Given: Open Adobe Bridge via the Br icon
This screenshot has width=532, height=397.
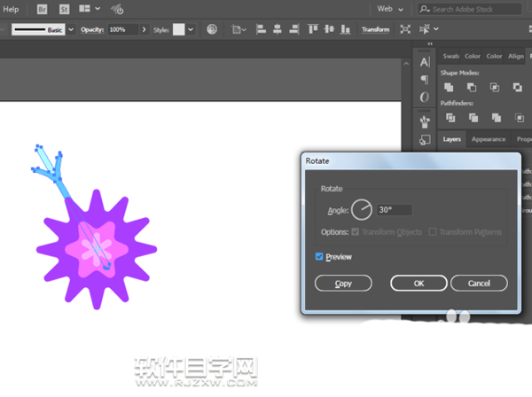Looking at the screenshot, I should [x=43, y=8].
